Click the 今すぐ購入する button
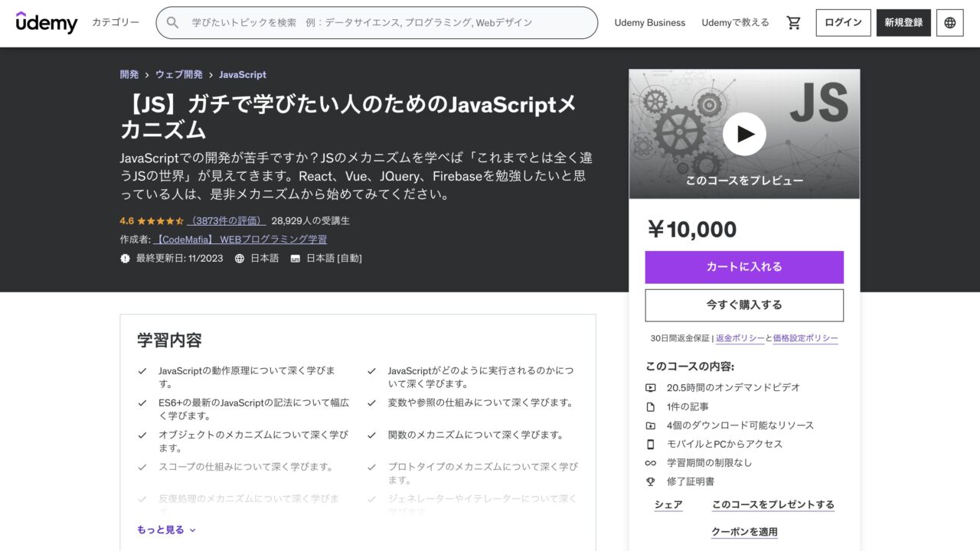Screen dimensions: 980x551 [x=743, y=305]
